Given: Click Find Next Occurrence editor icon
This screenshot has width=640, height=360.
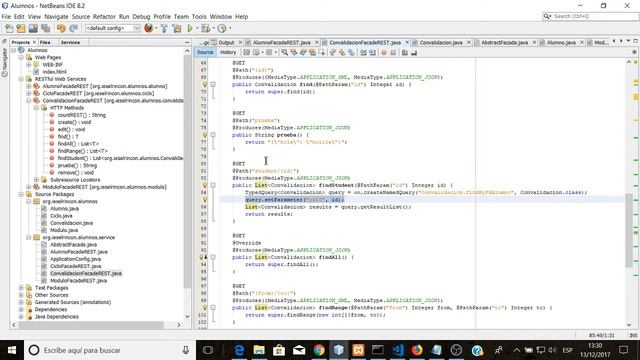Looking at the screenshot, I should click(x=303, y=52).
